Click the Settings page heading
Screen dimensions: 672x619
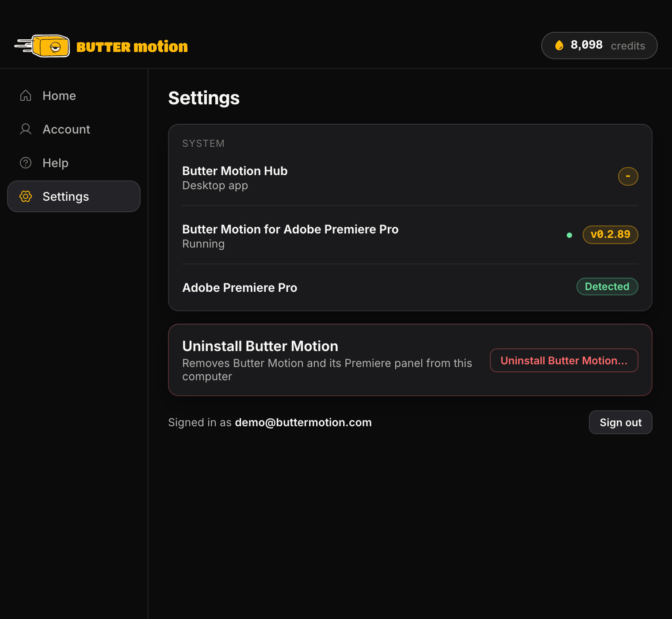(204, 98)
